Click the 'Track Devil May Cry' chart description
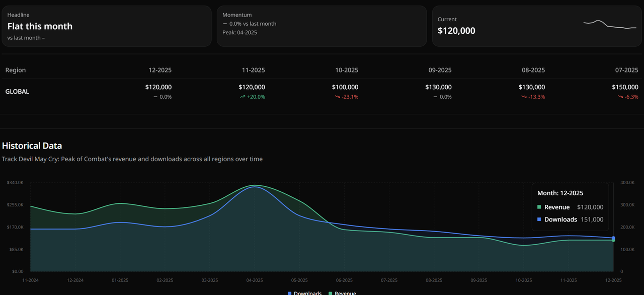This screenshot has height=295, width=644. tap(132, 159)
